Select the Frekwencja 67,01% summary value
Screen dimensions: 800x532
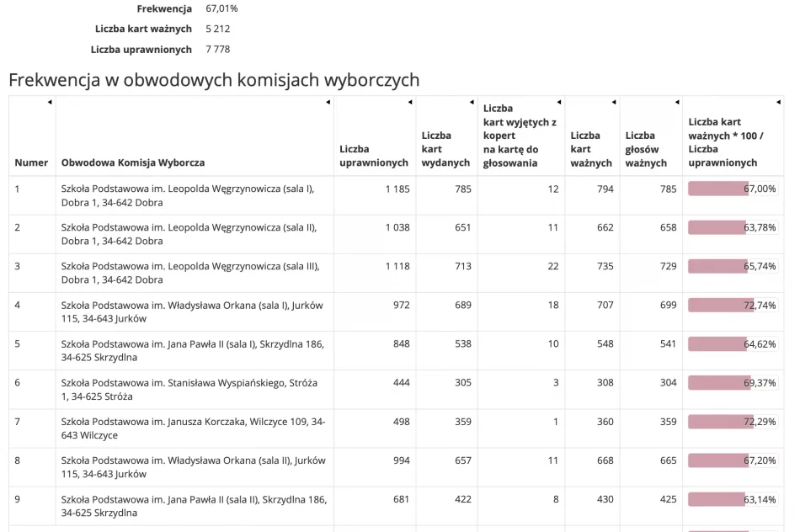pos(221,8)
